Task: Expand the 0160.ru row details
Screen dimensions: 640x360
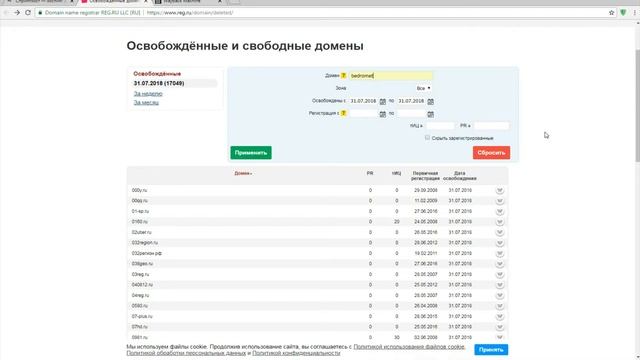Action: (500, 222)
